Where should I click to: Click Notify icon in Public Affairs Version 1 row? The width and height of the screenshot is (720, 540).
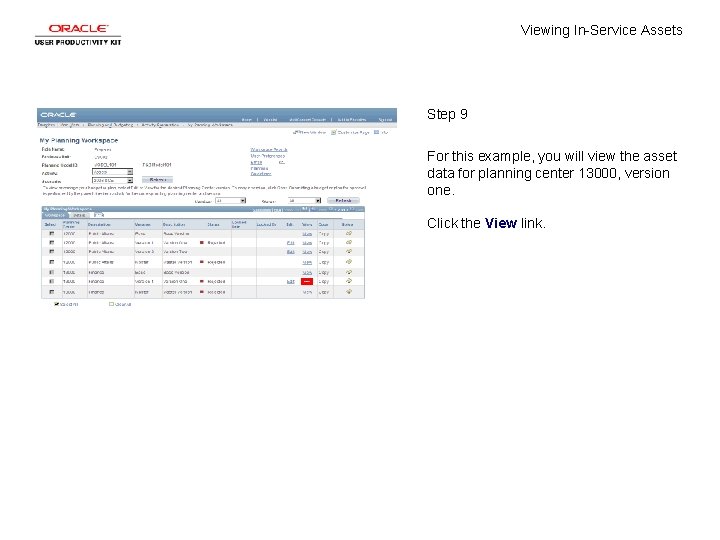(x=349, y=242)
